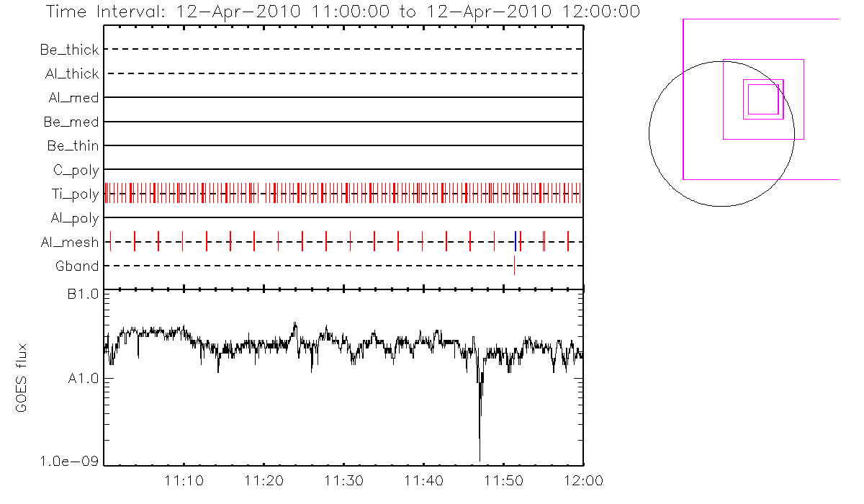This screenshot has height=504, width=864.
Task: Click the GOES flux axis label
Action: pos(22,378)
